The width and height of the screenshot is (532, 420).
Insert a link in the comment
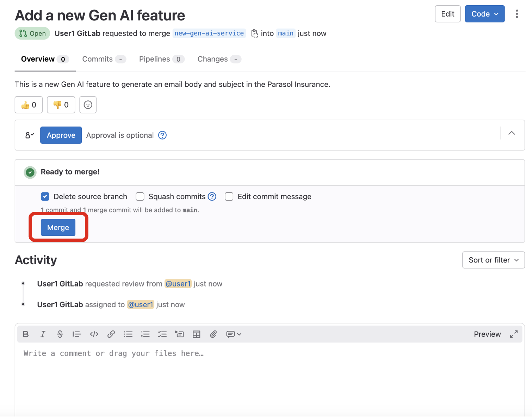pos(111,334)
